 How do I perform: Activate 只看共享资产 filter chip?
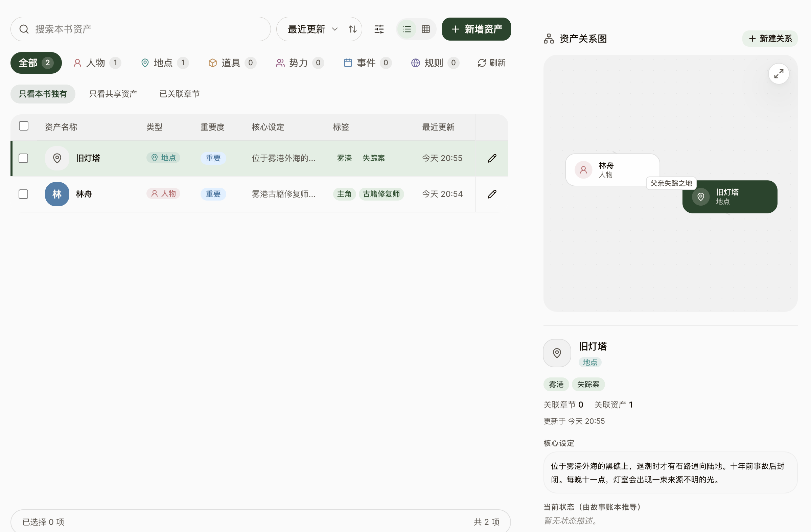click(x=113, y=94)
